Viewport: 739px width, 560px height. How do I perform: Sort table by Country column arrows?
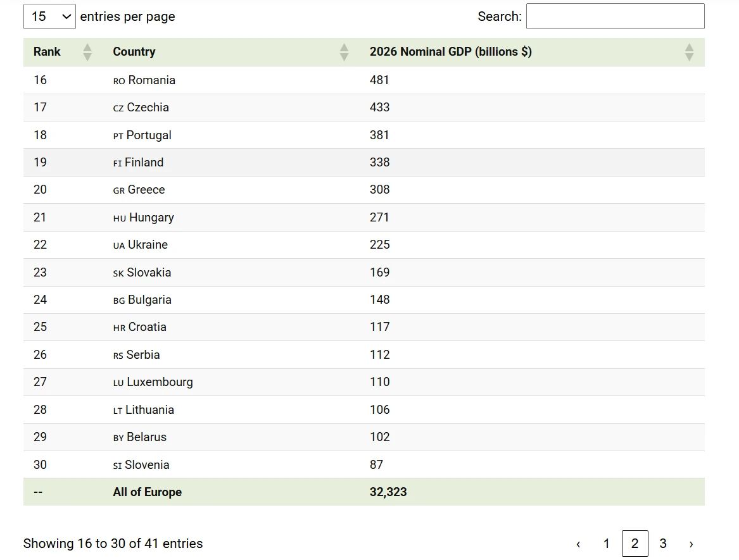(x=344, y=52)
